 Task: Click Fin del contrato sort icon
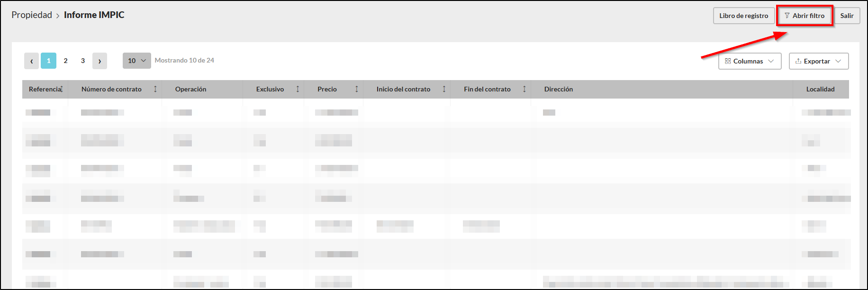(524, 89)
